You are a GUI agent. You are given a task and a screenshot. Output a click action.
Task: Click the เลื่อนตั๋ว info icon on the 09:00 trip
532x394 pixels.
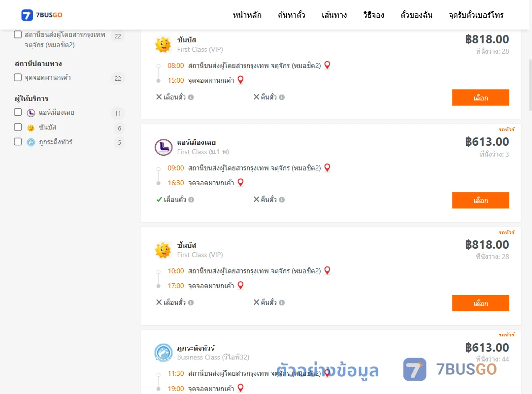[x=191, y=200]
